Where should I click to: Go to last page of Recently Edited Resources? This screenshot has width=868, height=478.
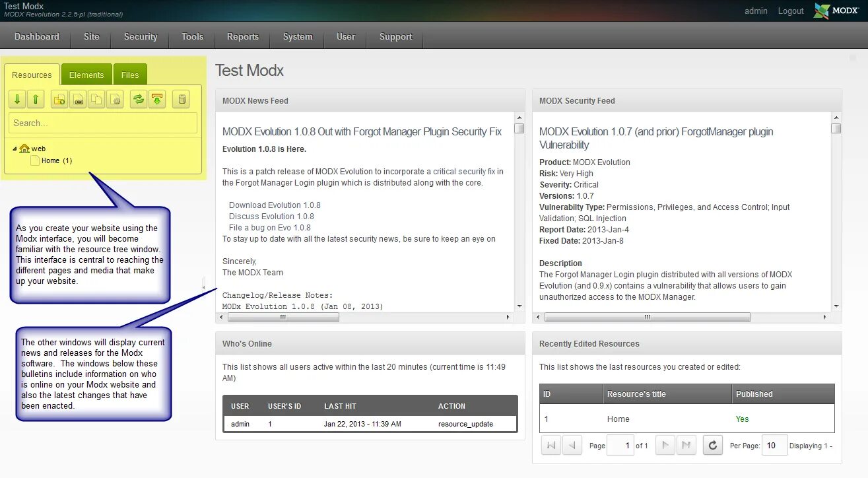pyautogui.click(x=686, y=446)
